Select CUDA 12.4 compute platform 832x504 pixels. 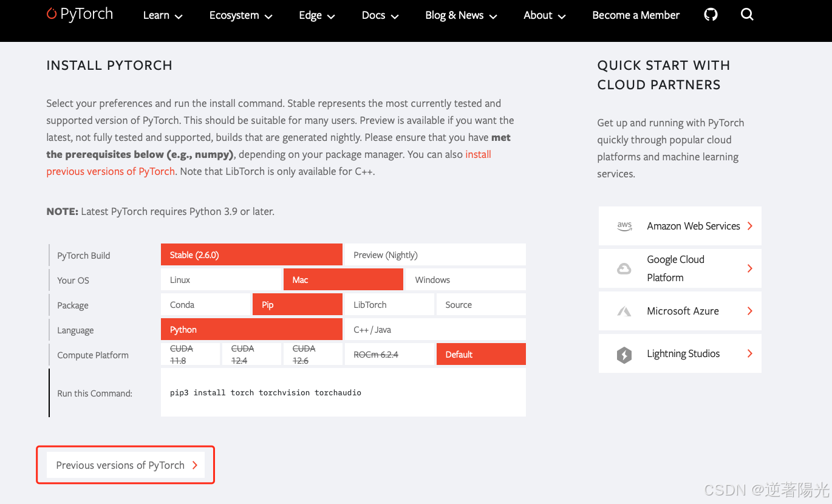pos(251,354)
